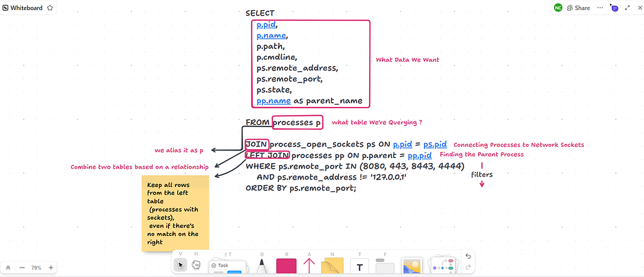This screenshot has height=277, width=644.
Task: Expand the double-chevron panel beside zoom
Action: pyautogui.click(x=8, y=268)
